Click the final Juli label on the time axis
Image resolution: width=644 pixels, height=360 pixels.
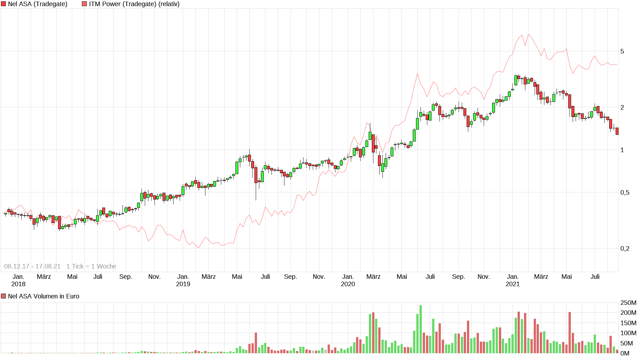595,277
